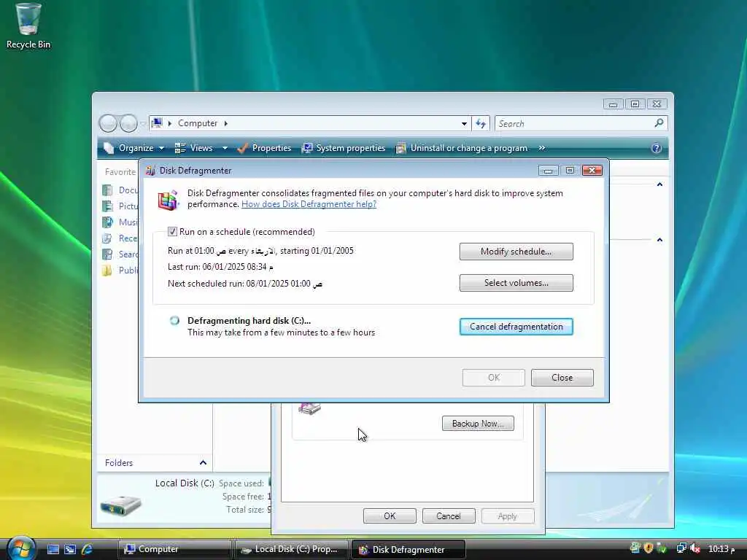This screenshot has height=560, width=747.
Task: Click the Favorite Links header
Action: (120, 172)
